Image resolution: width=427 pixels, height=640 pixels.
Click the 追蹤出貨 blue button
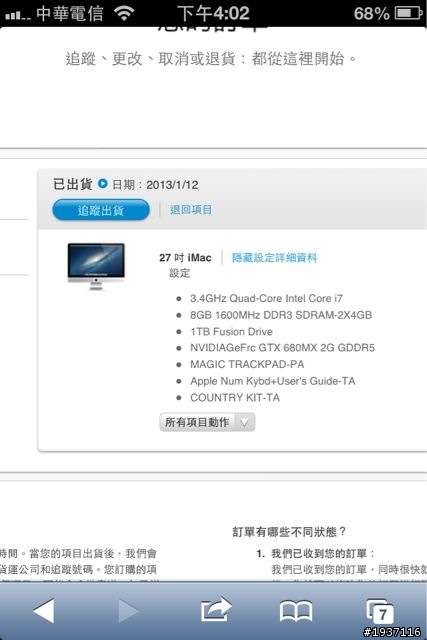[101, 210]
